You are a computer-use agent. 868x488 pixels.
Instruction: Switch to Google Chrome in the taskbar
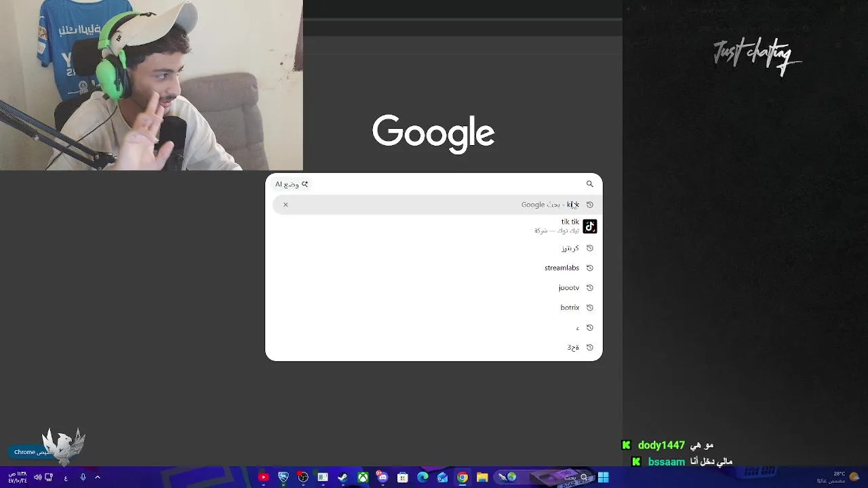(462, 477)
